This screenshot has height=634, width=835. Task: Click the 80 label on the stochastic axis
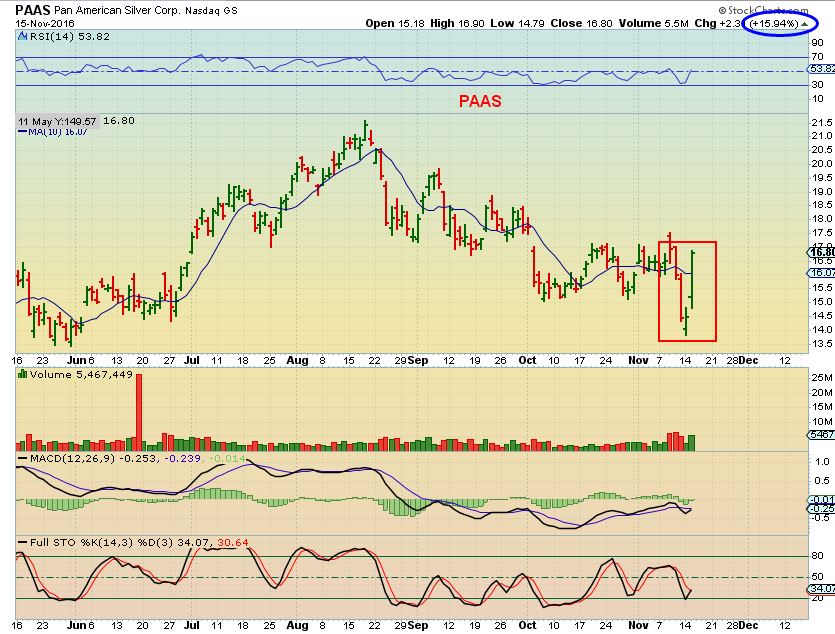[x=817, y=556]
